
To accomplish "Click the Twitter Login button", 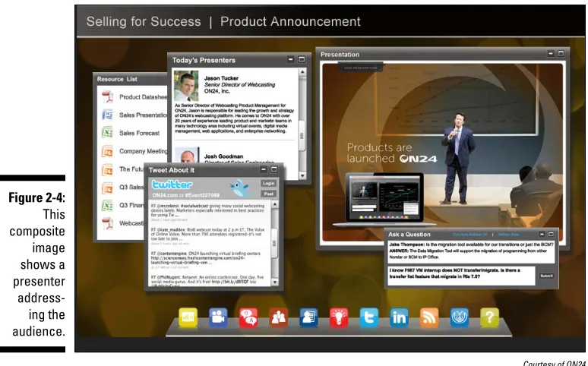I will pos(268,183).
